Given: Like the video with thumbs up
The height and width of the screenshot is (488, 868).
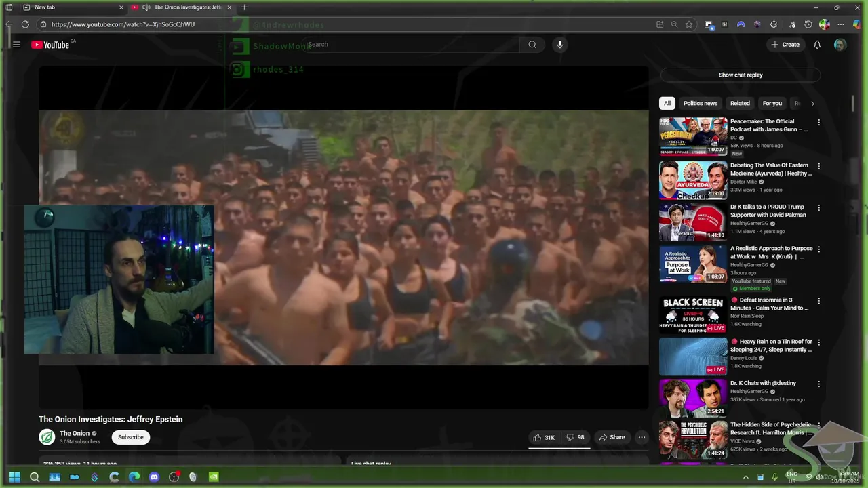Looking at the screenshot, I should (x=545, y=437).
